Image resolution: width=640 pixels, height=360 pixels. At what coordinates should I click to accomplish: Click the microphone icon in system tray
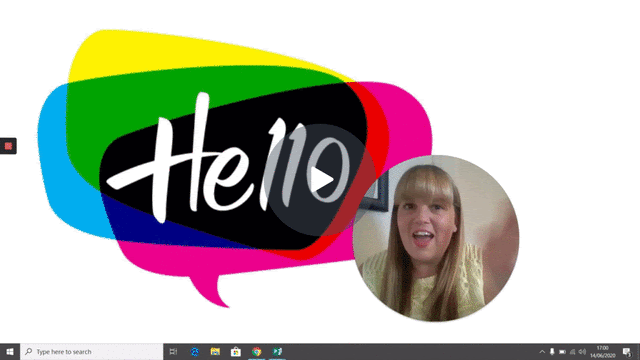point(552,352)
